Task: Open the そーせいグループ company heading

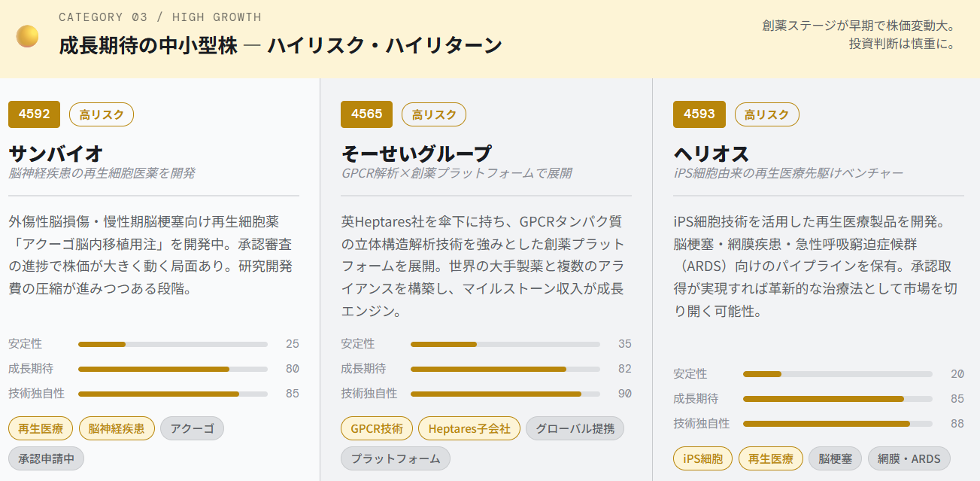Action: click(x=416, y=154)
